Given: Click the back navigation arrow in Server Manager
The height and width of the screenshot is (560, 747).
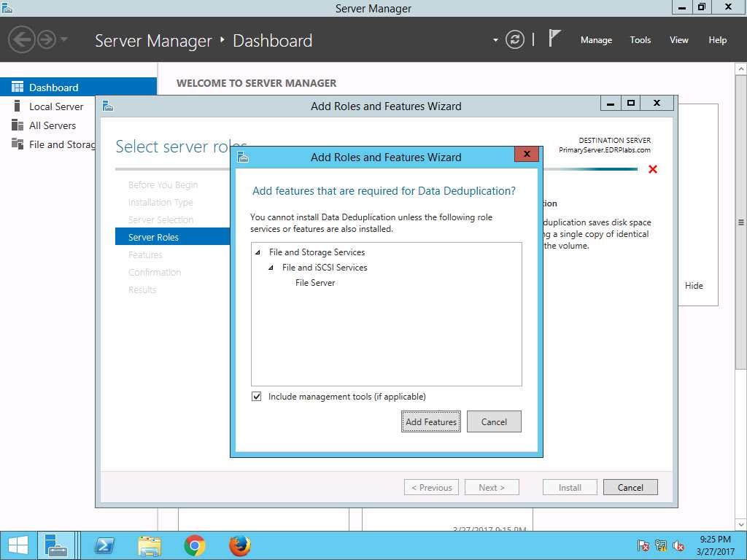Looking at the screenshot, I should 21,39.
